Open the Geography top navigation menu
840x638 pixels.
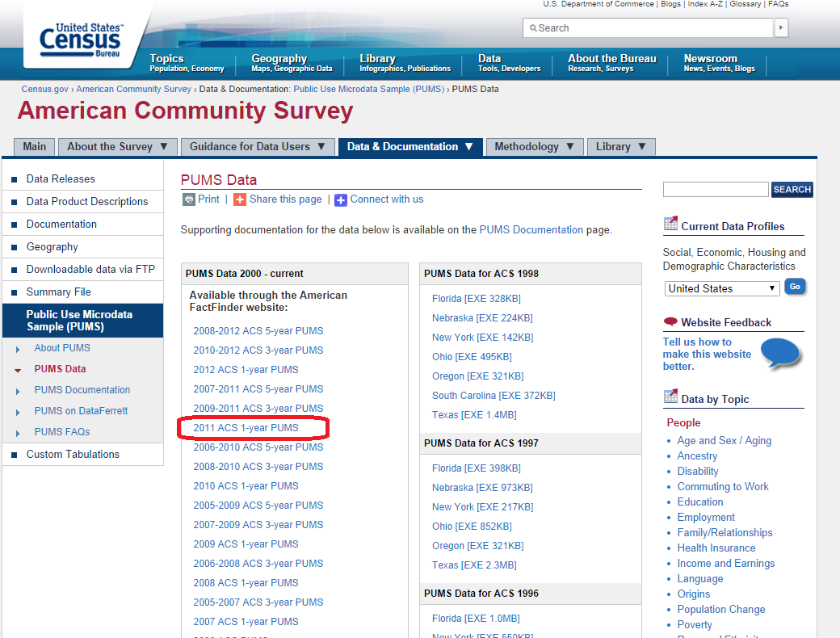(292, 62)
